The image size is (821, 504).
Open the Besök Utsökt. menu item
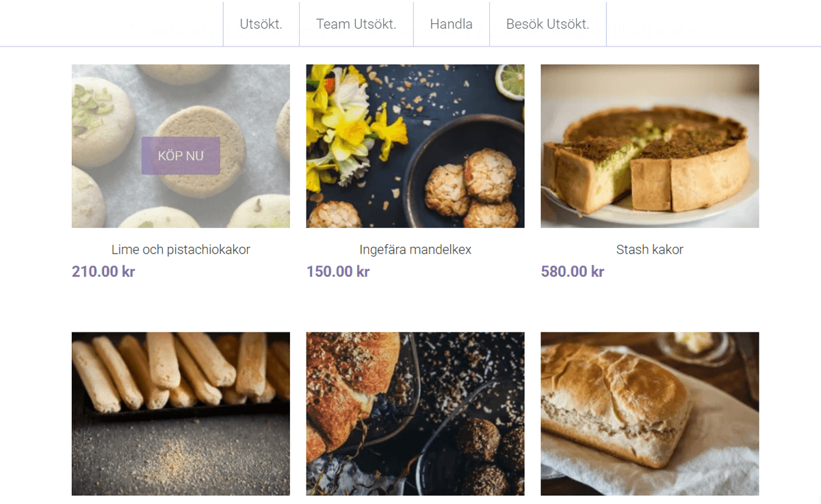pyautogui.click(x=547, y=24)
